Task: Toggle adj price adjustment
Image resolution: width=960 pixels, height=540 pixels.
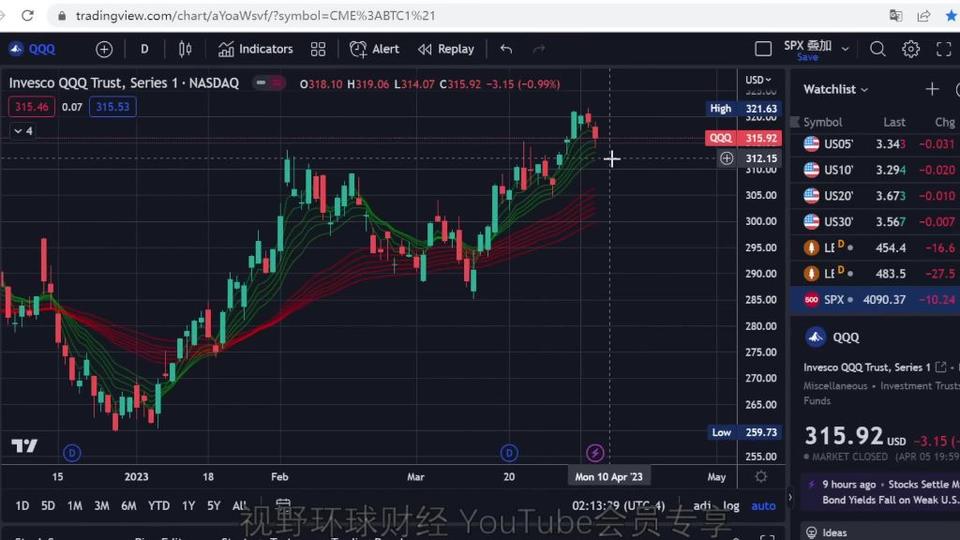Action: point(702,506)
